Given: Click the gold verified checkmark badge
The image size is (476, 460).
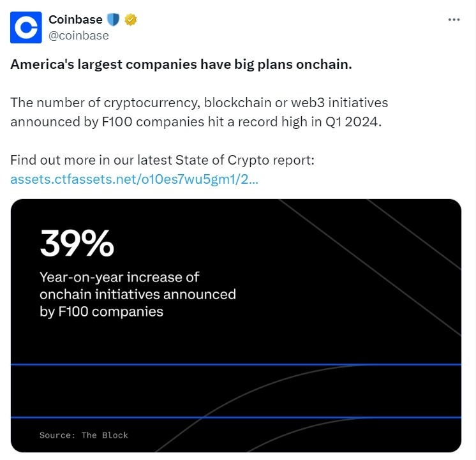Looking at the screenshot, I should (130, 20).
